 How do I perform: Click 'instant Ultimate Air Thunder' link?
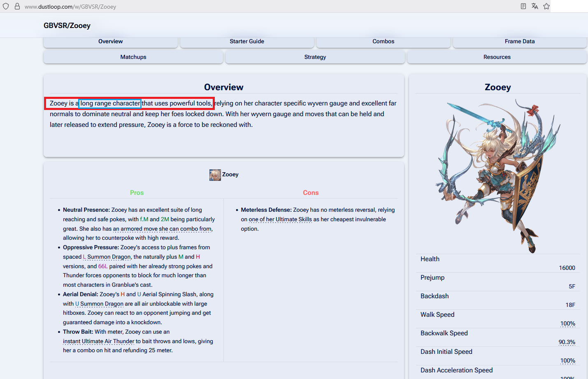(99, 341)
